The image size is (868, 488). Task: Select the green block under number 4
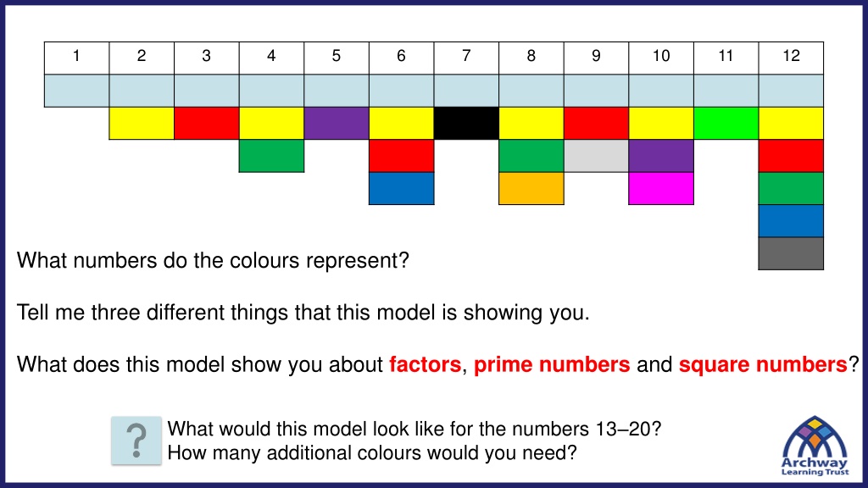coord(271,156)
